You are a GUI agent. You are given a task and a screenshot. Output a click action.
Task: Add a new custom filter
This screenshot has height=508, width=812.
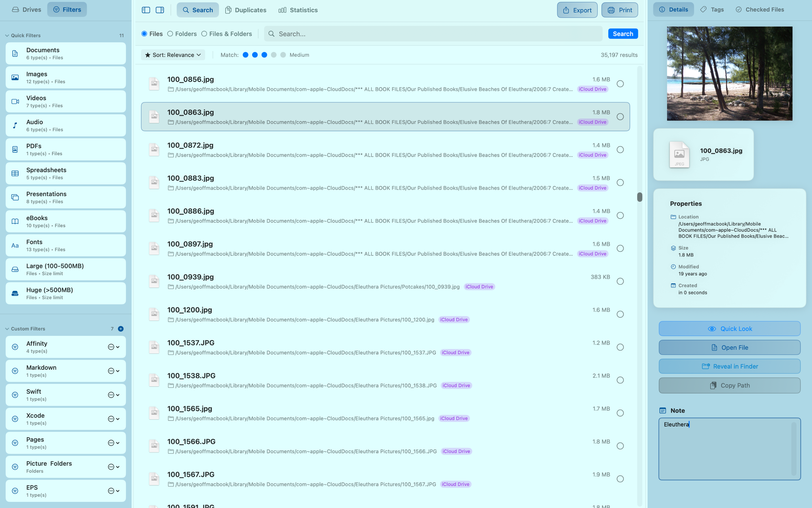pos(121,329)
